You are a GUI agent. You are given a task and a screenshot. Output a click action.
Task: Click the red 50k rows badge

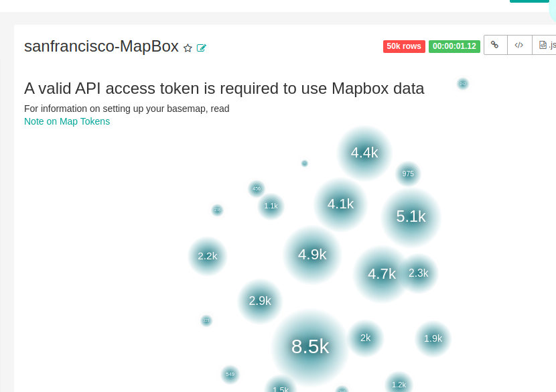[x=404, y=46]
